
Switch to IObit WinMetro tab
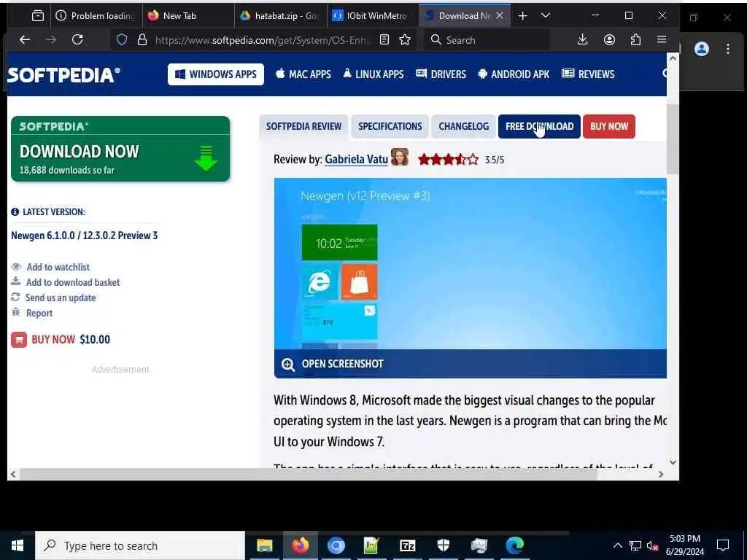click(373, 16)
